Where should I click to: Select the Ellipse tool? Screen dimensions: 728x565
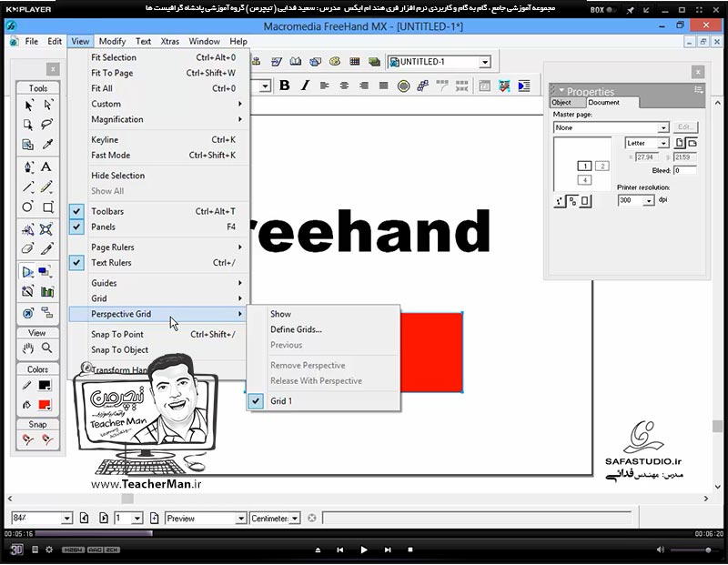point(28,207)
